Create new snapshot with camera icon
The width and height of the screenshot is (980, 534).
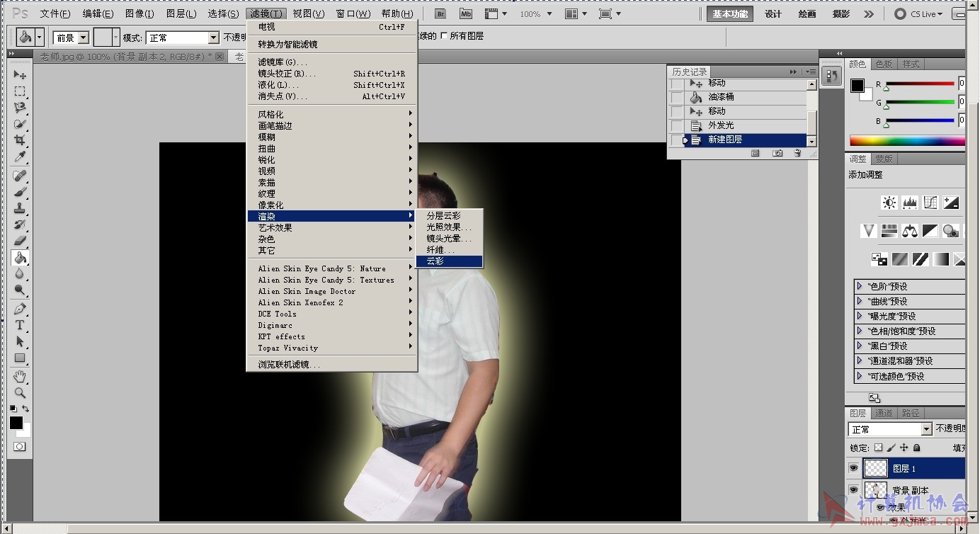(x=777, y=153)
